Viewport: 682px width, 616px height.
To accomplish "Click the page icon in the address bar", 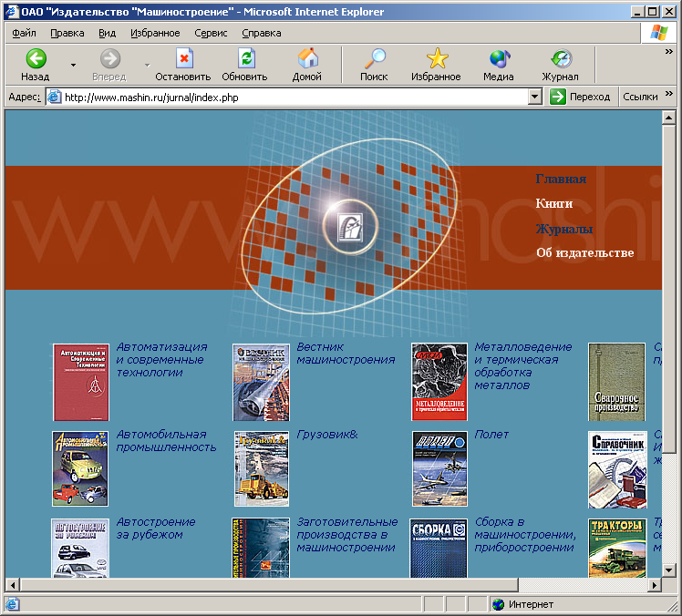I will tap(54, 97).
